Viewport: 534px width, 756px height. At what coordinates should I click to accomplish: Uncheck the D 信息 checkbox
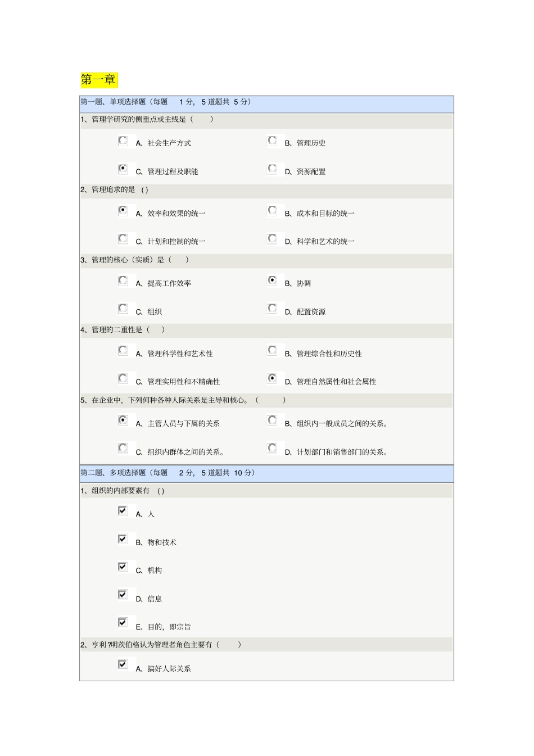click(123, 595)
